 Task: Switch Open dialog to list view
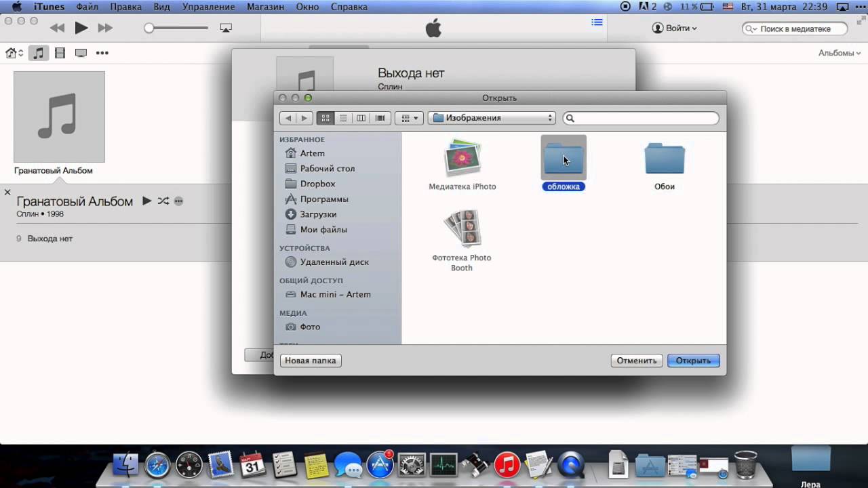(343, 118)
